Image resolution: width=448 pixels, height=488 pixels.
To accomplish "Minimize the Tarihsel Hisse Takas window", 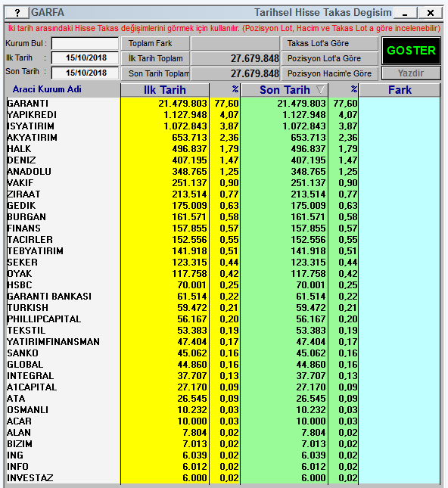I will tap(406, 13).
